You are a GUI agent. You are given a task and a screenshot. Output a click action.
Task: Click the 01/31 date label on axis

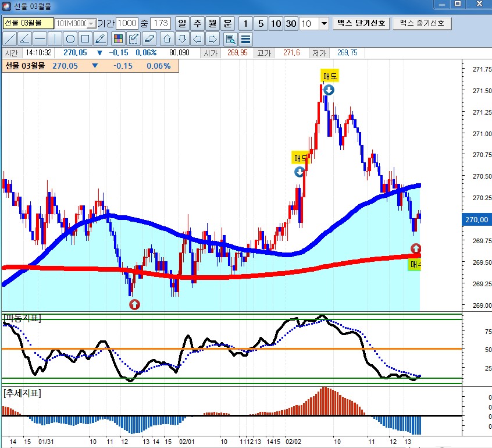point(46,442)
